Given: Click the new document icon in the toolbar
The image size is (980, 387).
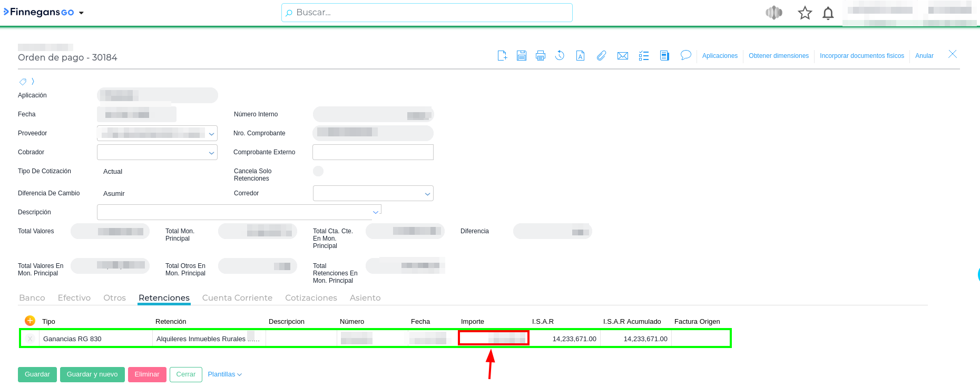Looking at the screenshot, I should click(502, 55).
